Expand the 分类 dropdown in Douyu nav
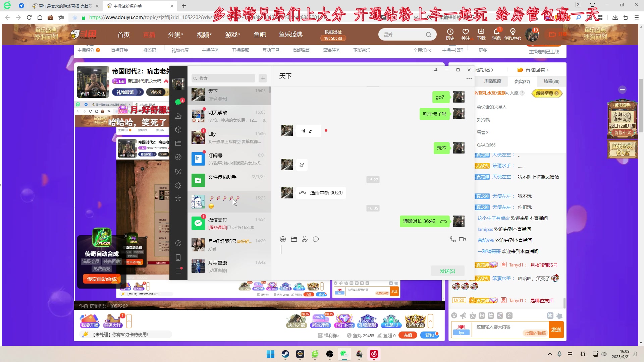The height and width of the screenshot is (362, 644). [x=175, y=35]
